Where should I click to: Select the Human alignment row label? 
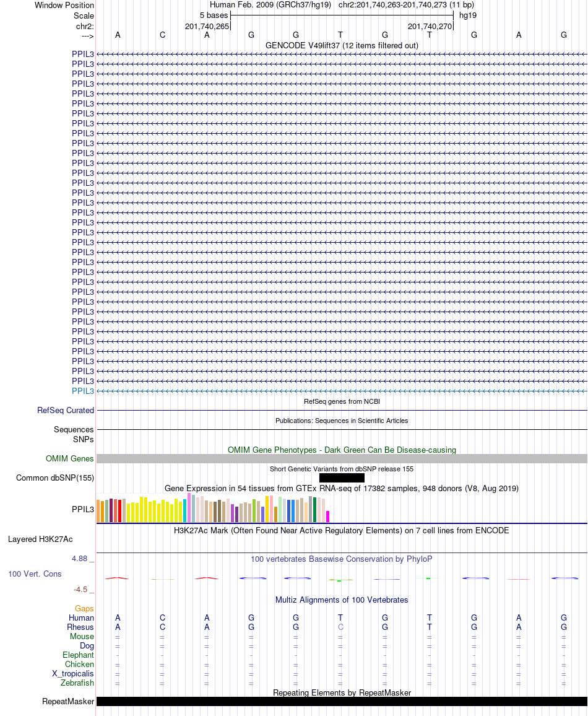[x=81, y=618]
